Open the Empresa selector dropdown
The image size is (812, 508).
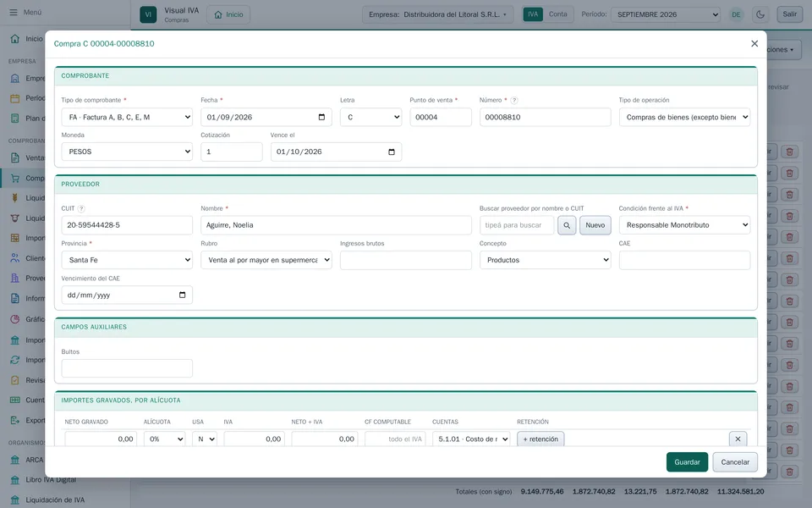(437, 14)
